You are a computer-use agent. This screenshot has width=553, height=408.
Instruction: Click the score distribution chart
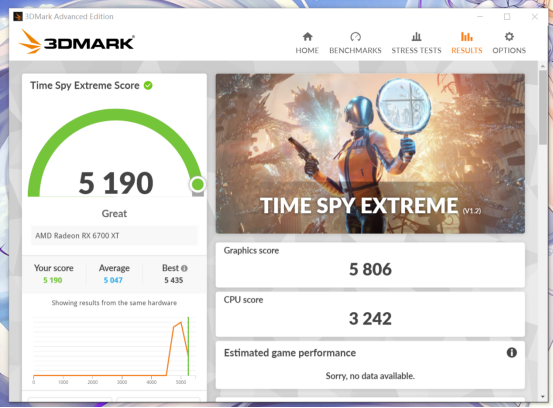click(x=114, y=349)
